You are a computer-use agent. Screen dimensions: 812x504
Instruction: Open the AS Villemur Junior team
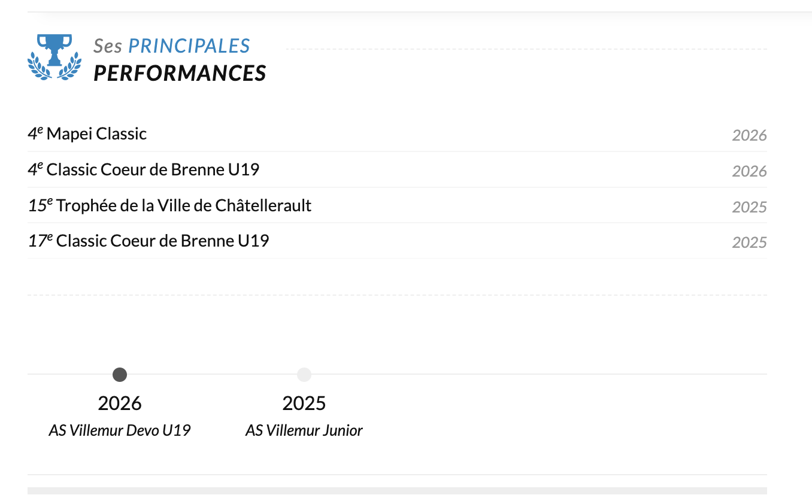coord(304,430)
